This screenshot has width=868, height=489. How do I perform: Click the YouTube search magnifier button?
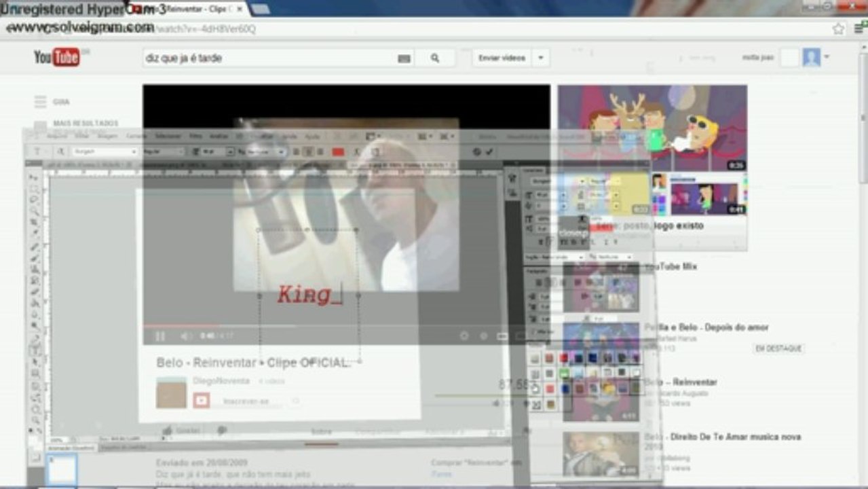click(435, 58)
